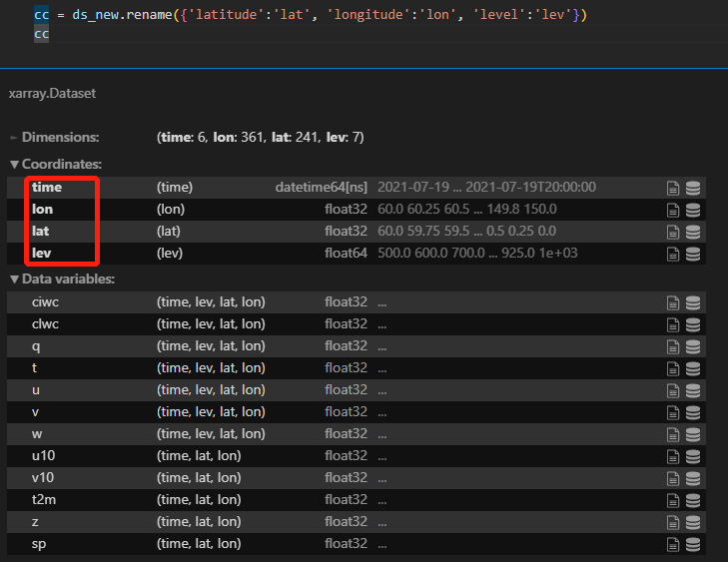Show attributes icon for time coordinate
This screenshot has width=728, height=562.
tap(674, 188)
